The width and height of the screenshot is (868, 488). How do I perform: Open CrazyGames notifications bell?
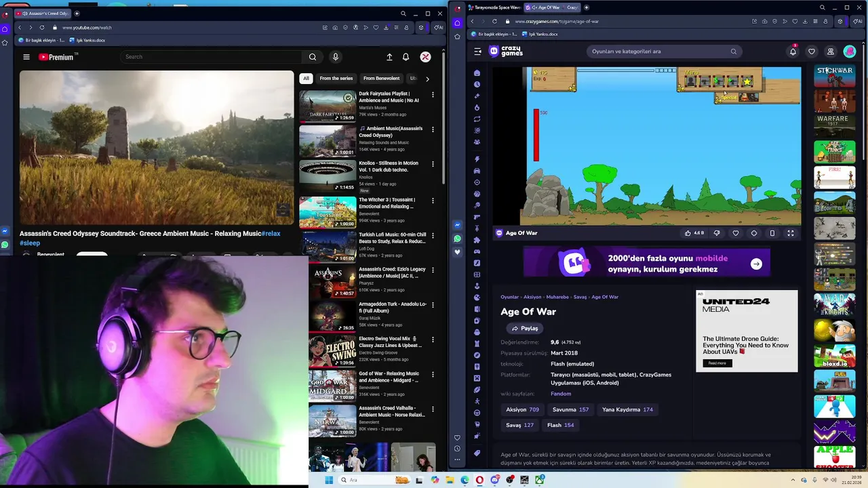coord(793,52)
